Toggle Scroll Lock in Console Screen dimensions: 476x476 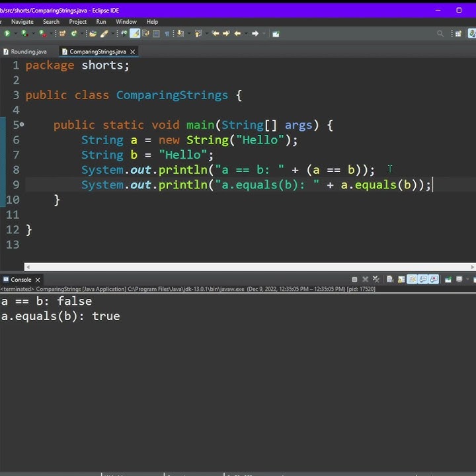pos(401,279)
